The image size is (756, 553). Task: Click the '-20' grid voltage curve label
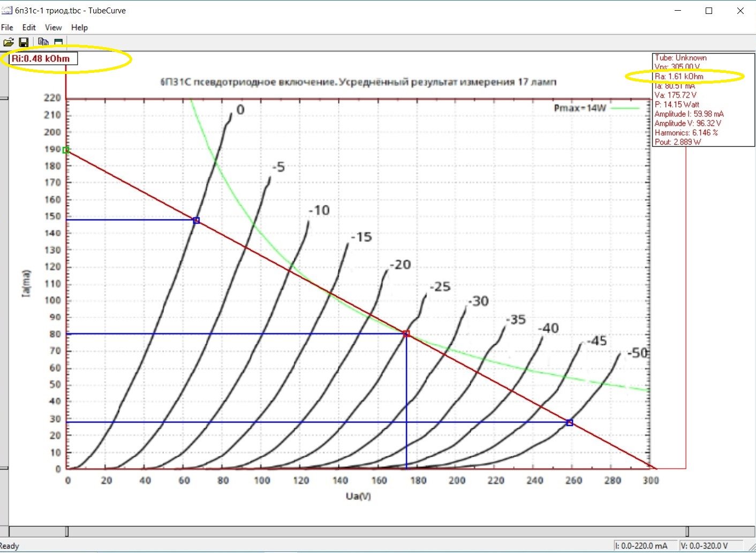(400, 265)
